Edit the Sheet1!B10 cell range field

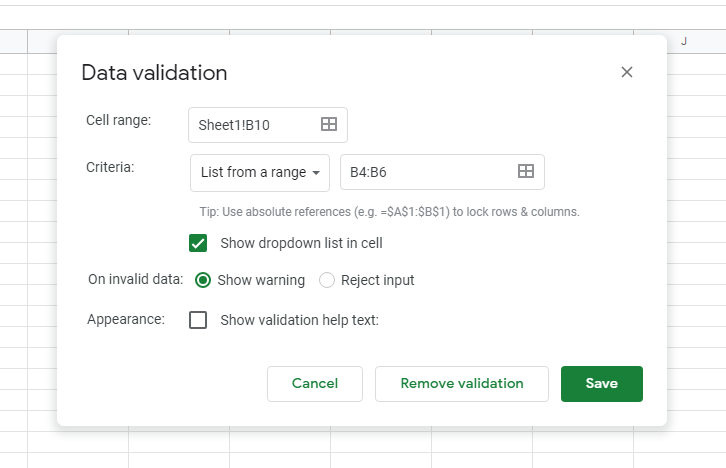click(268, 125)
